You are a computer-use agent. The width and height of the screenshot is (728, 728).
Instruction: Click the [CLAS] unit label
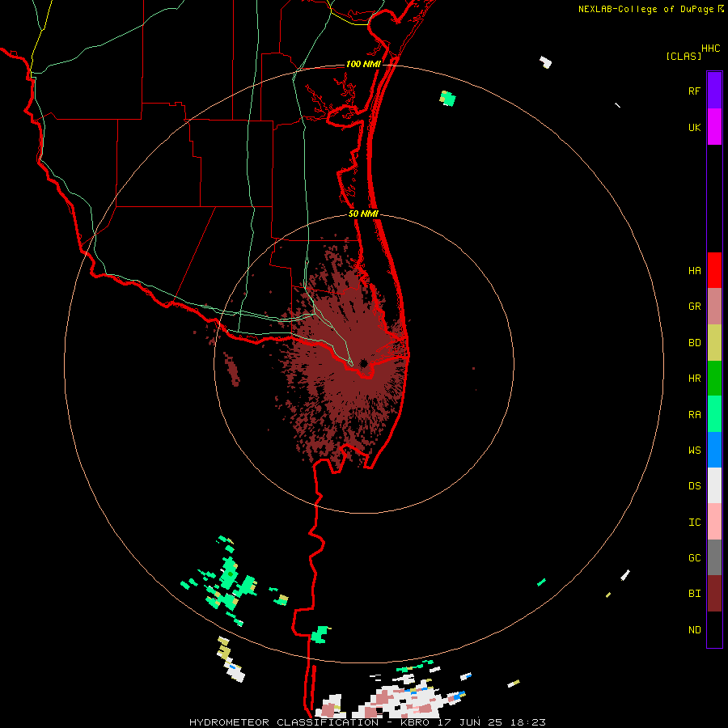click(684, 56)
